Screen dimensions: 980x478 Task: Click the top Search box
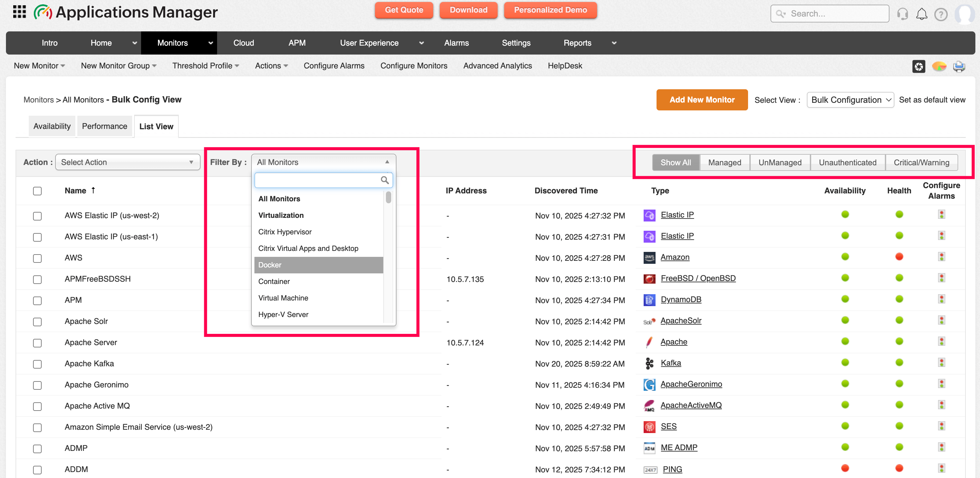829,14
